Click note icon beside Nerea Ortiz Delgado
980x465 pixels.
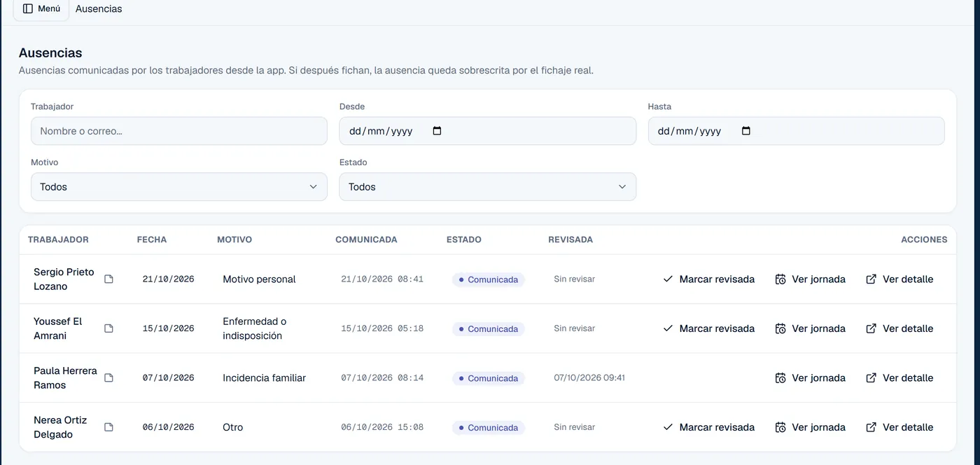coord(108,427)
